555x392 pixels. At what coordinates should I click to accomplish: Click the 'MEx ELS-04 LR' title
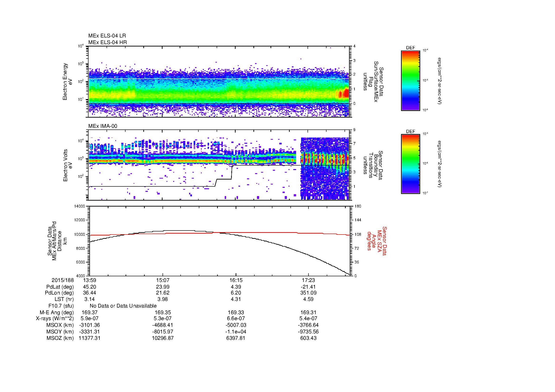click(107, 36)
